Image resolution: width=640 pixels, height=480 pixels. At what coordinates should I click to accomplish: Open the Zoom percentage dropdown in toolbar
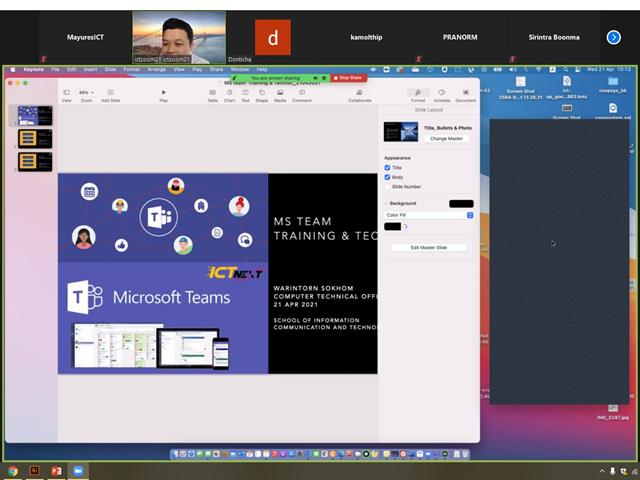tap(86, 93)
